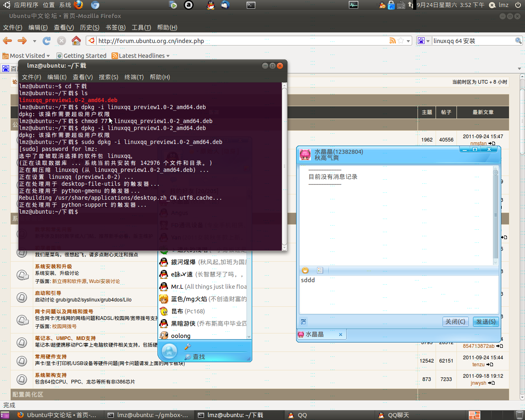Click the search magnifier in Firefox search box
Image resolution: width=525 pixels, height=420 pixels.
point(518,41)
